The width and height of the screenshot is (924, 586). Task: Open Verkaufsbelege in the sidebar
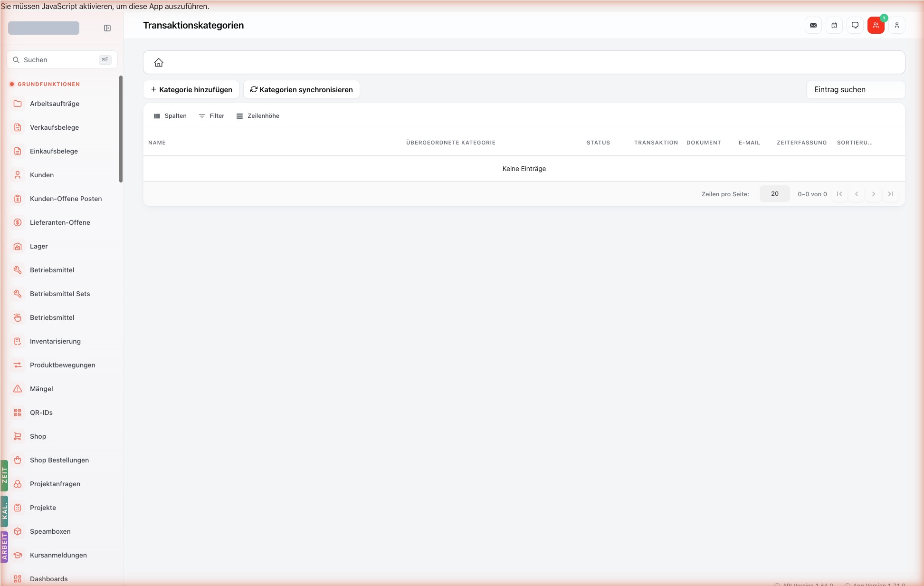click(x=62, y=127)
